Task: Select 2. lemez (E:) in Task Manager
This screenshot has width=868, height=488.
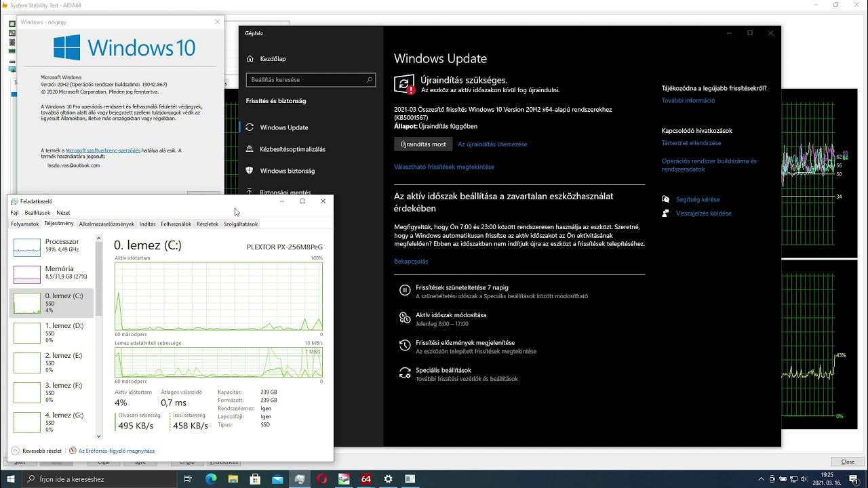Action: click(x=52, y=362)
